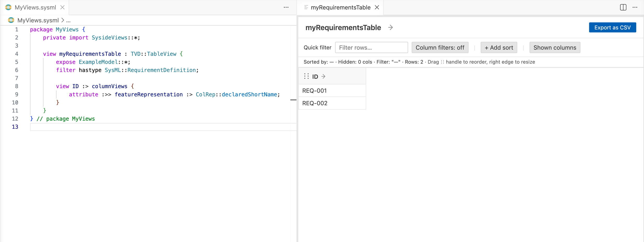The height and width of the screenshot is (242, 644).
Task: Switch to the MyViews.sysml tab
Action: 35,7
